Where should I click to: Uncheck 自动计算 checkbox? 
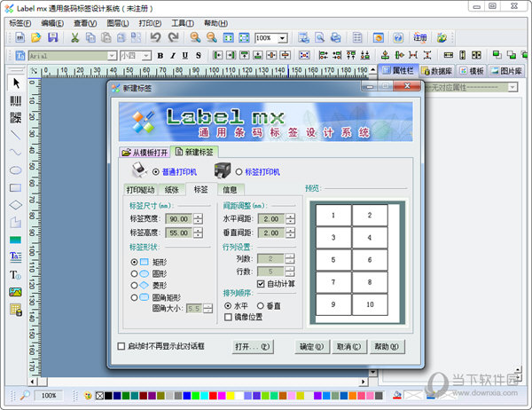pos(261,284)
